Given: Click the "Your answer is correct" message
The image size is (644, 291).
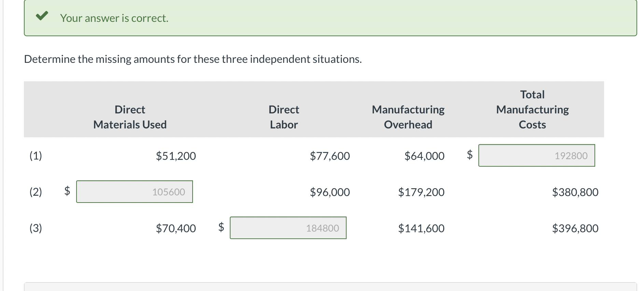Looking at the screenshot, I should [114, 18].
